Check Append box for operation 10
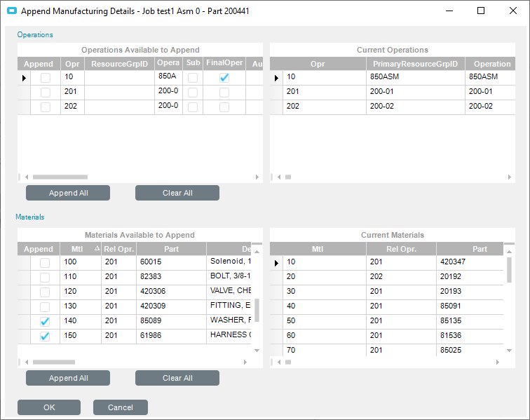The width and height of the screenshot is (530, 420). [x=46, y=78]
